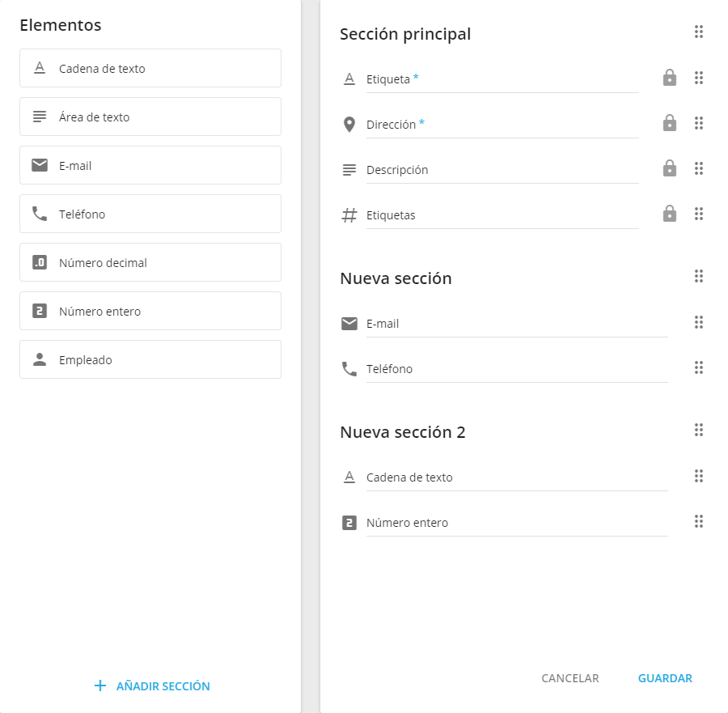
Task: Click the drag handle beside Teléfono field
Action: pyautogui.click(x=699, y=367)
